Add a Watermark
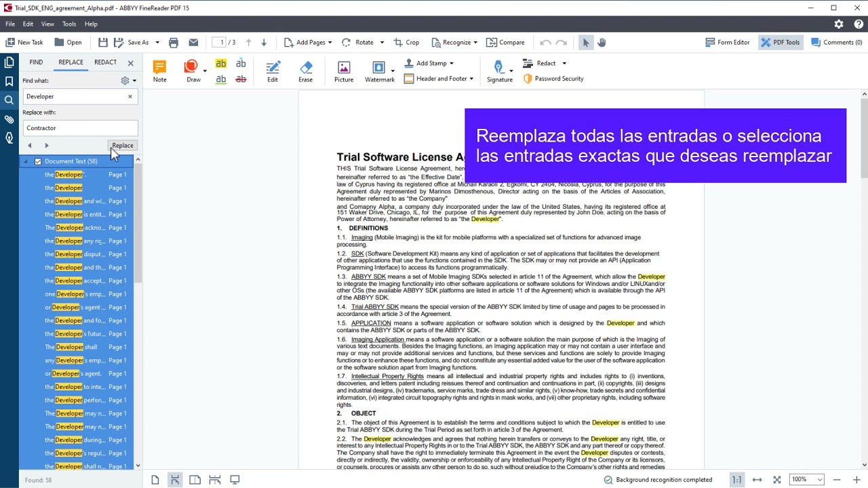This screenshot has height=488, width=868. pyautogui.click(x=379, y=71)
